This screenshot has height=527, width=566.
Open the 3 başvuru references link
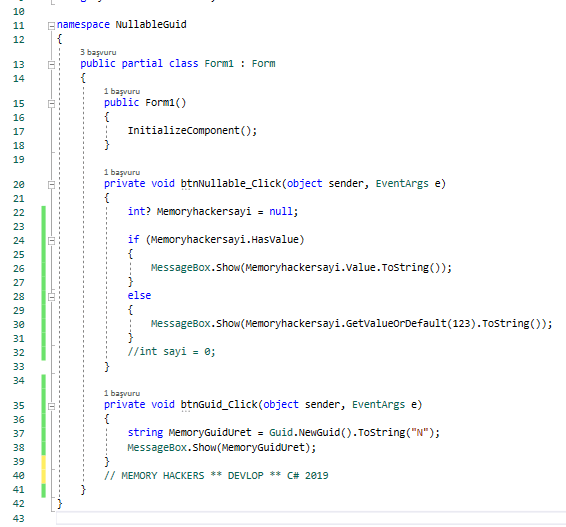pyautogui.click(x=98, y=52)
